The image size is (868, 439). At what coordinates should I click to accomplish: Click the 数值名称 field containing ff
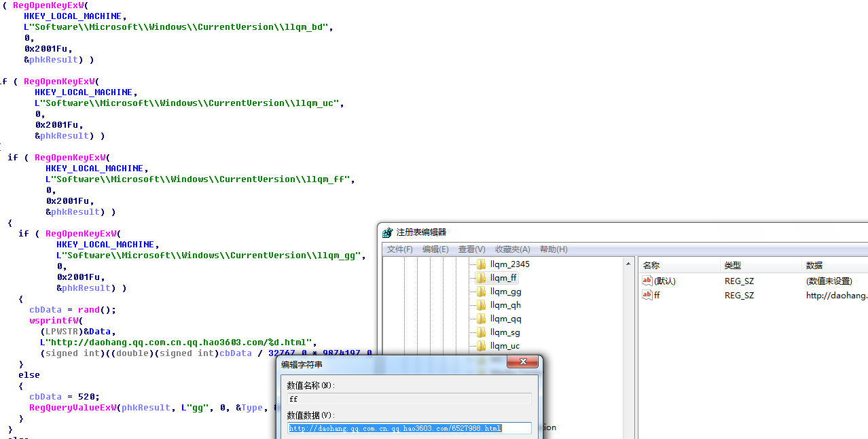pyautogui.click(x=409, y=399)
